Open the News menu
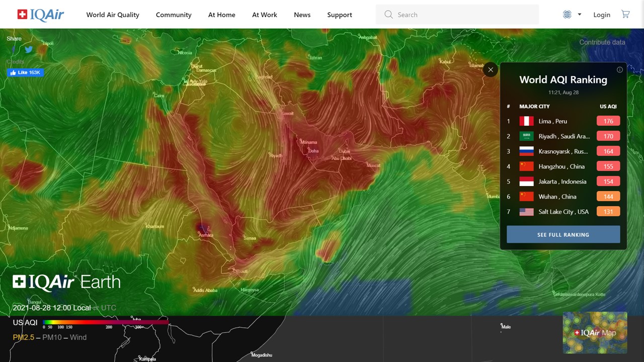The image size is (644, 362). click(302, 15)
